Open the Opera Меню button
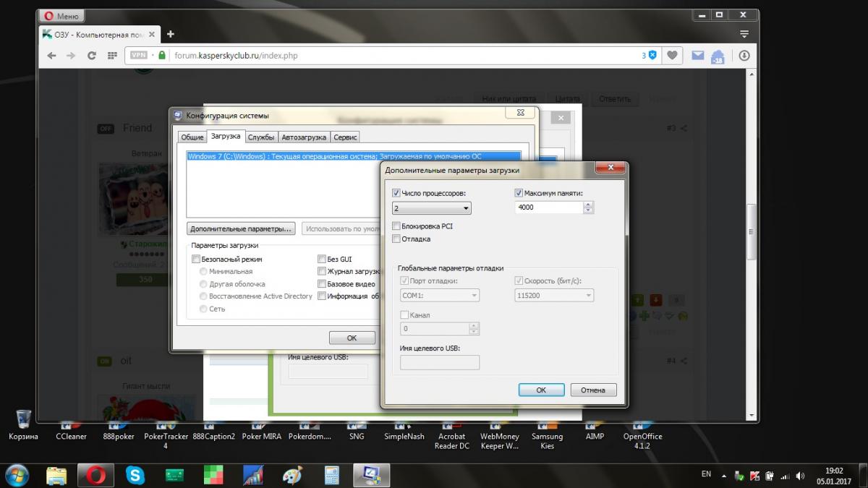This screenshot has height=488, width=868. (x=61, y=15)
